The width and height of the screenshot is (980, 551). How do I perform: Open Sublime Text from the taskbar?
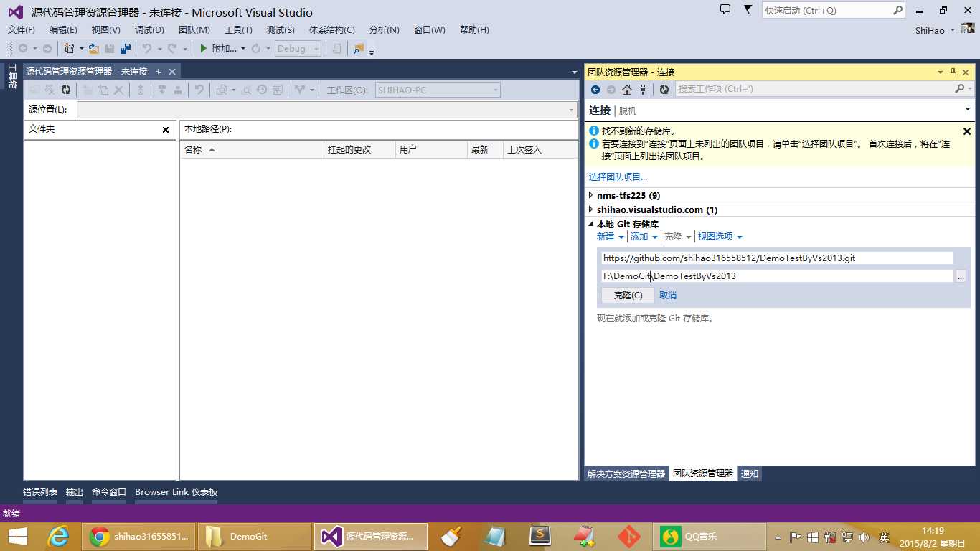click(540, 537)
